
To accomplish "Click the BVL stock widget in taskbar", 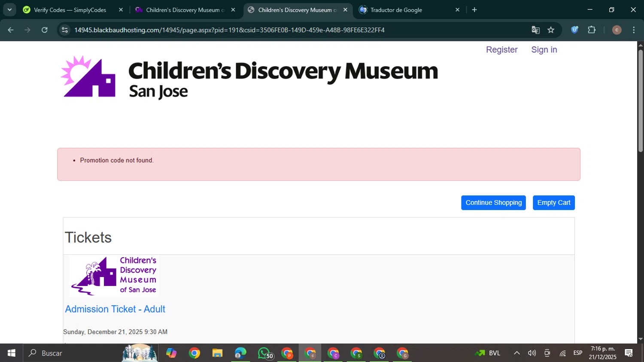I will pos(488,353).
